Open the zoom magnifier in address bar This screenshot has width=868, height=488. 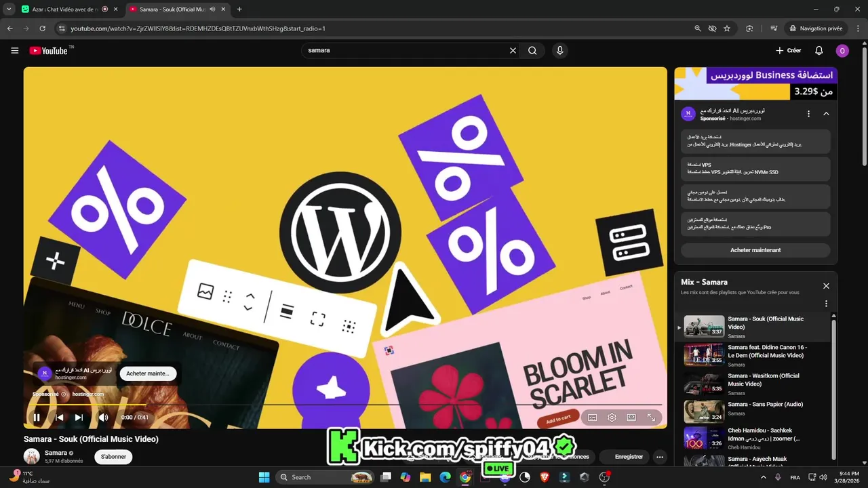point(698,28)
